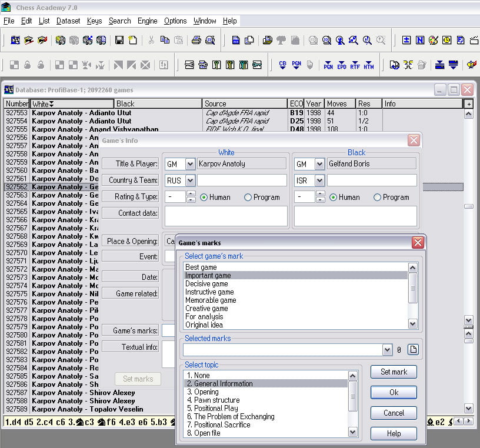Select Human radio button for Black
This screenshot has height=448, width=480.
(333, 197)
